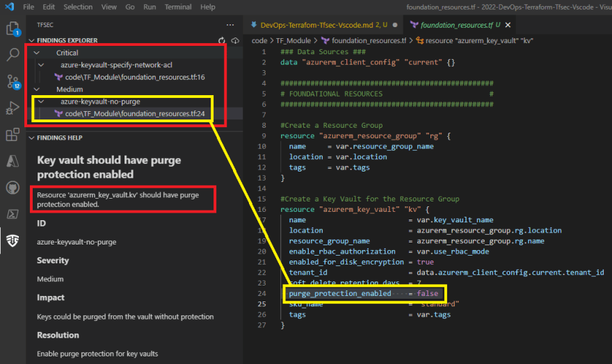Open Source Control view with 12 badge
Image resolution: width=612 pixels, height=364 pixels.
(13, 81)
